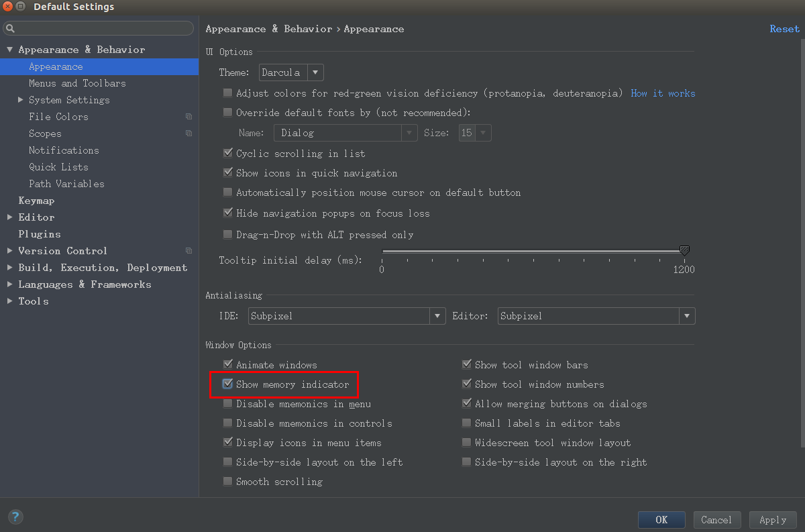The width and height of the screenshot is (805, 532).
Task: Toggle Show memory indicator checkbox
Action: click(x=228, y=384)
